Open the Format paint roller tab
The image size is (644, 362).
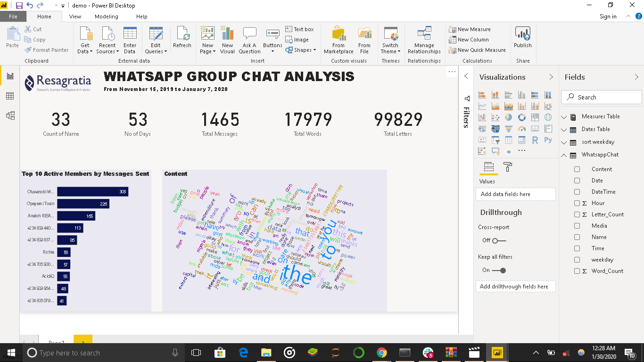point(508,167)
